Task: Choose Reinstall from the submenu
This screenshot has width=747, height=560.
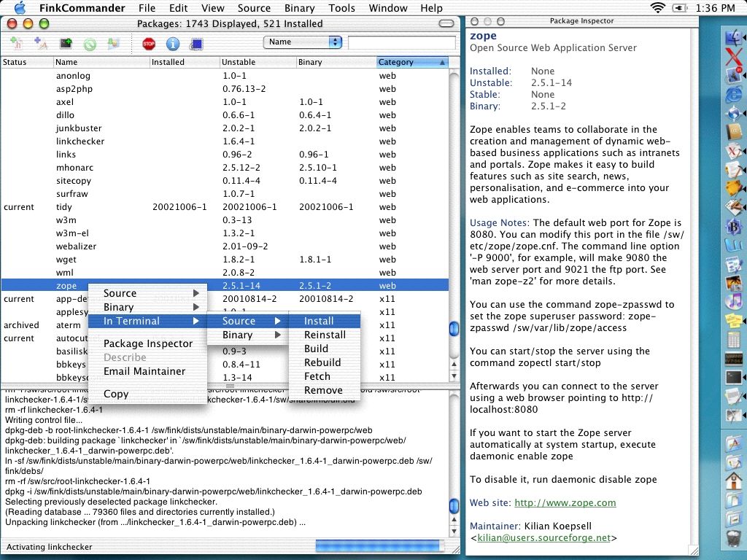Action: (x=325, y=335)
